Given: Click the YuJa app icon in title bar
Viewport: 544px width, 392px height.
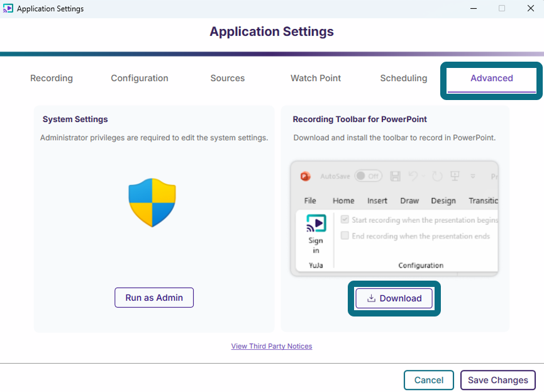Looking at the screenshot, I should coord(8,8).
